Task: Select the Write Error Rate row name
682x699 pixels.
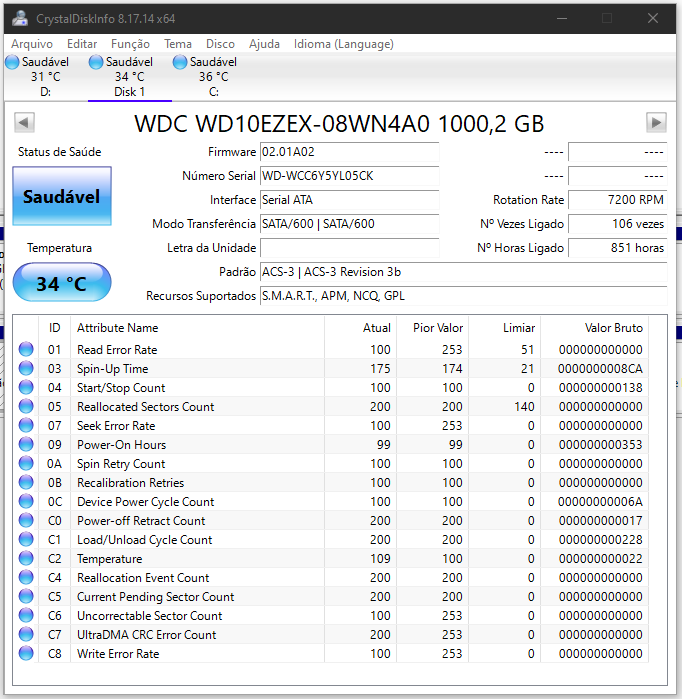Action: 118,654
